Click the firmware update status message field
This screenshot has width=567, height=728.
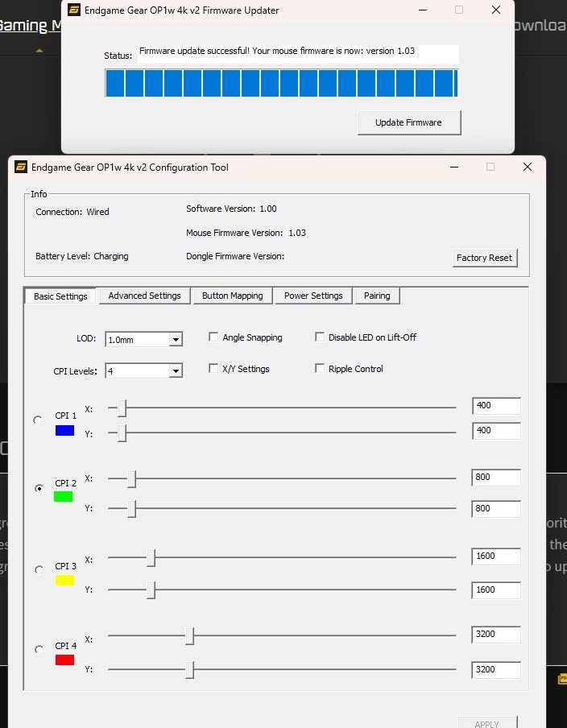(x=298, y=54)
